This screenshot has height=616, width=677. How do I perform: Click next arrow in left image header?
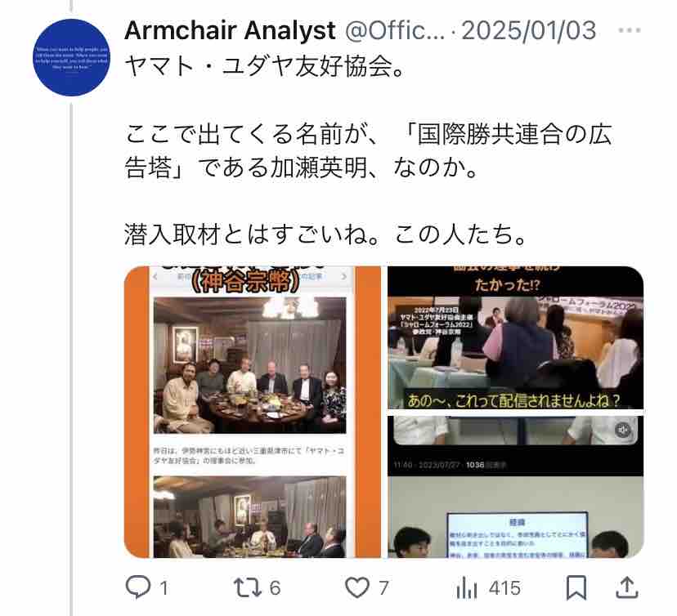[x=344, y=276]
